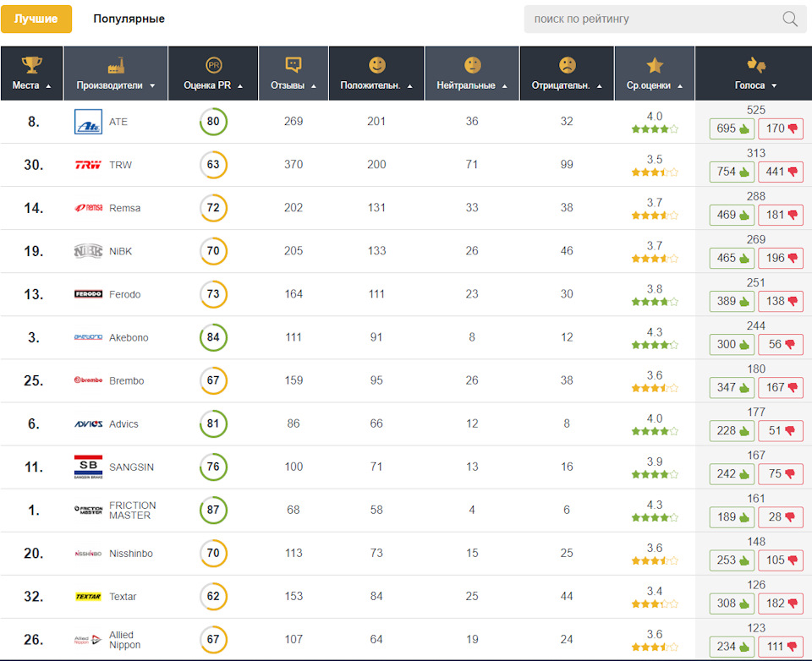
Task: Click the PR score circle 87
Action: pos(213,510)
